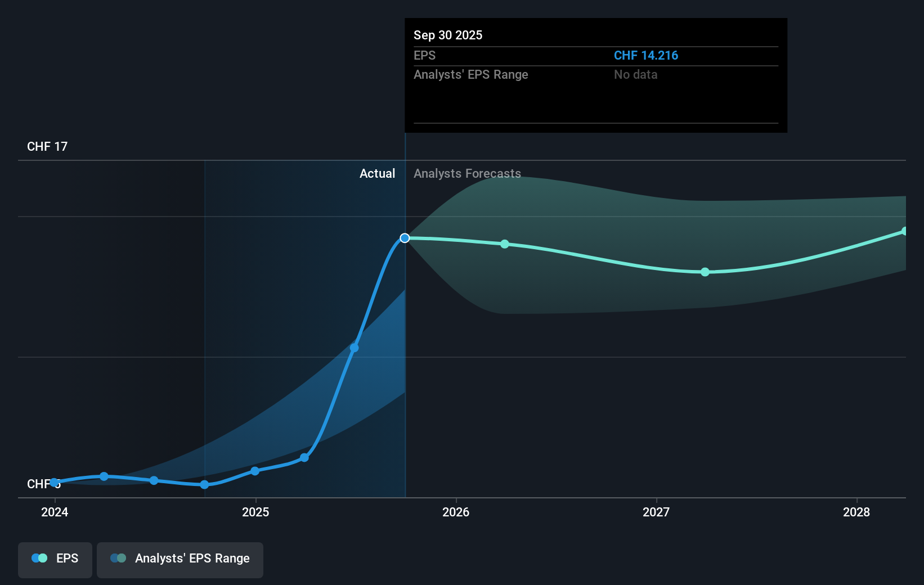The height and width of the screenshot is (585, 924).
Task: Select the first 2024 EPS data point
Action: 54,483
